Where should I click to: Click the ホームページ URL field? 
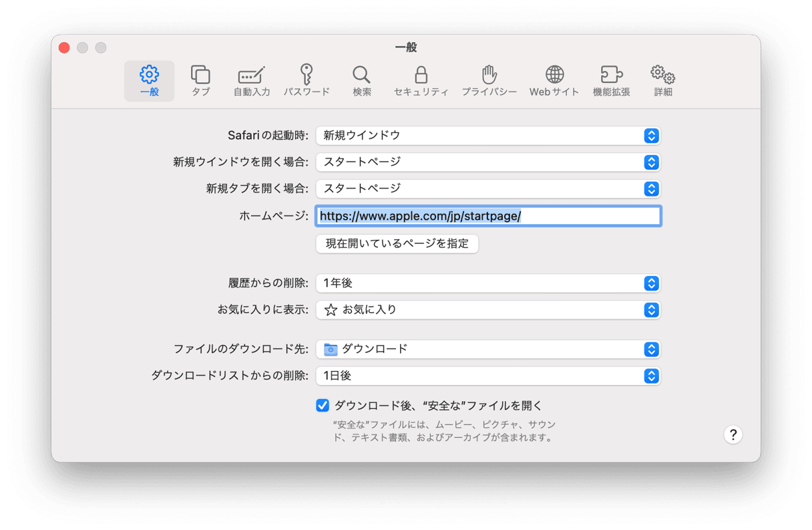tap(489, 216)
